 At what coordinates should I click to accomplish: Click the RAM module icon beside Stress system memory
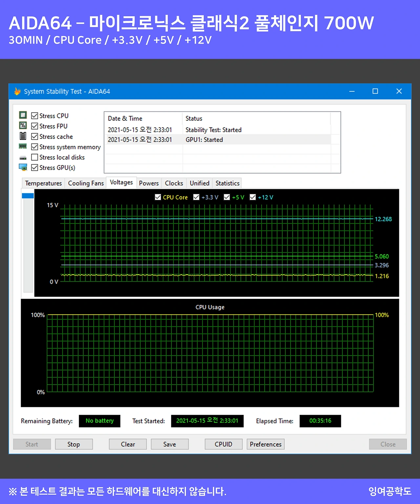click(23, 146)
